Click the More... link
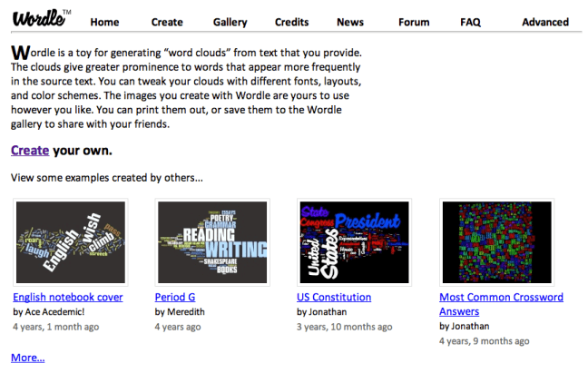 [x=27, y=358]
